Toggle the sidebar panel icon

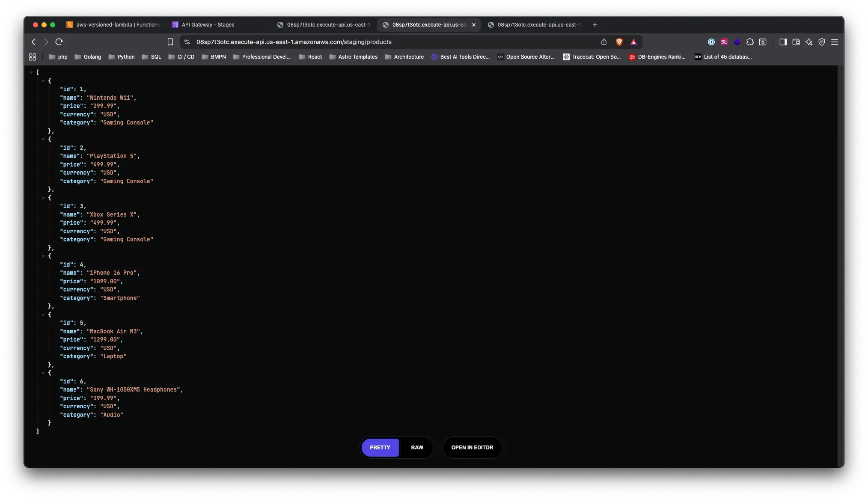click(x=783, y=42)
